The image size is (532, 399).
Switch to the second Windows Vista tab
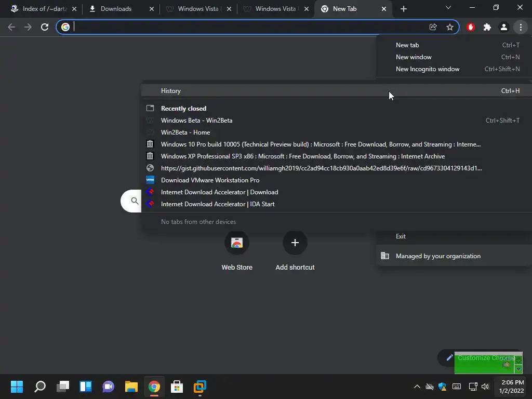tap(275, 9)
